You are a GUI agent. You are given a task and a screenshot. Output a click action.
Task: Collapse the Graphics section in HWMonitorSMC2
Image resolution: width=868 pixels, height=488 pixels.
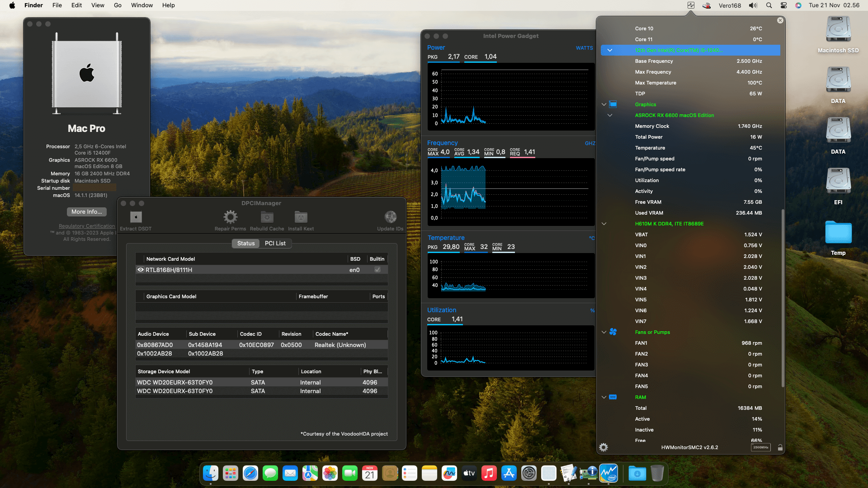(604, 104)
